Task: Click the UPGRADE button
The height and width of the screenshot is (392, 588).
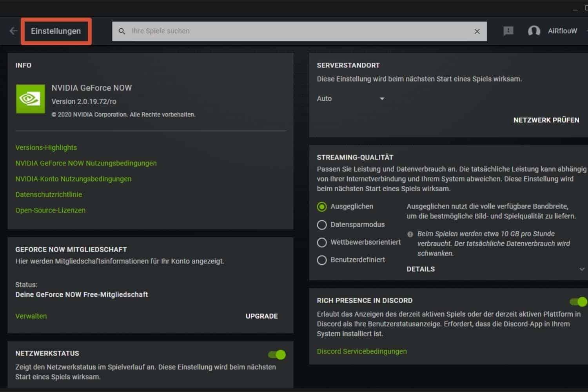Action: pos(261,316)
